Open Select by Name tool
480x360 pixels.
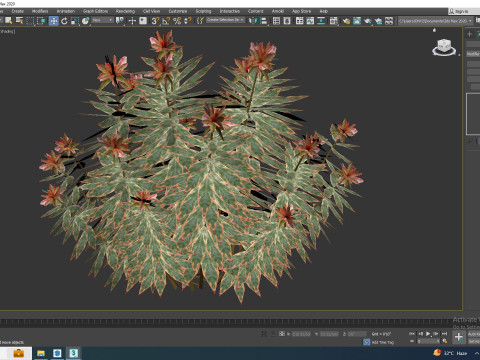coord(20,21)
